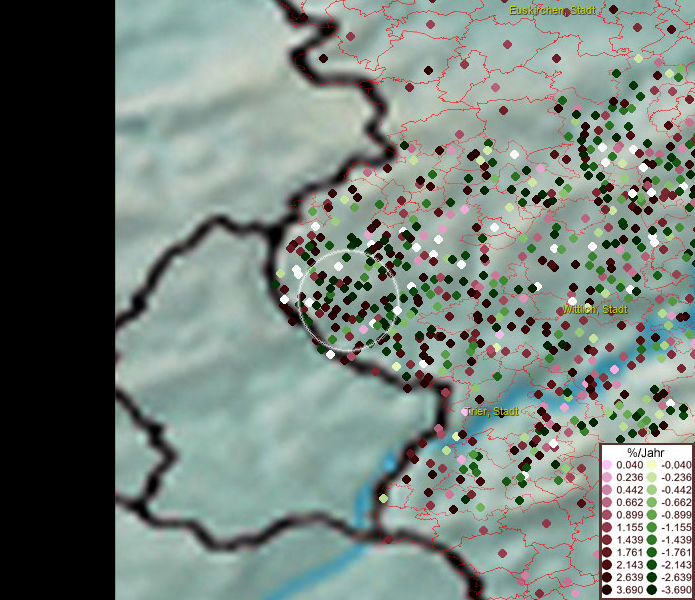The width and height of the screenshot is (695, 600).
Task: Pick the -1.155 legend value
Action: click(676, 527)
